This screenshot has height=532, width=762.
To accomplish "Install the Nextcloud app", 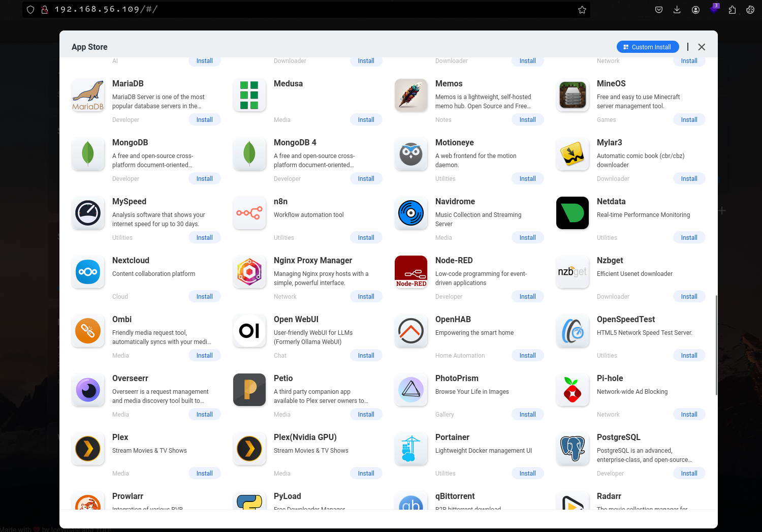I will click(x=205, y=296).
